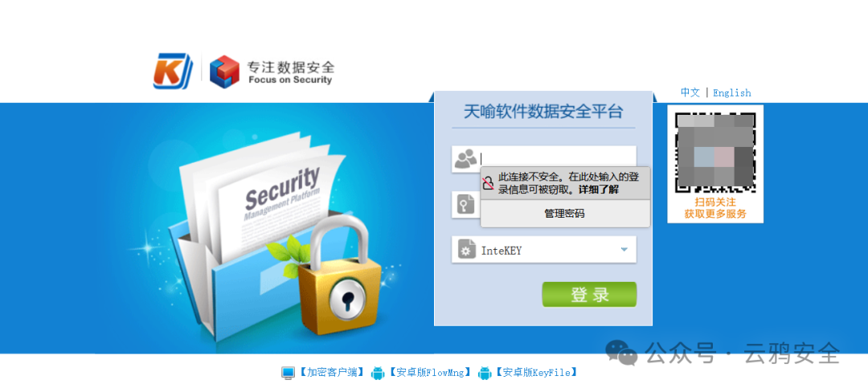Viewport: 868px width, 388px height.
Task: Click the red-blue cube logo
Action: point(224,71)
